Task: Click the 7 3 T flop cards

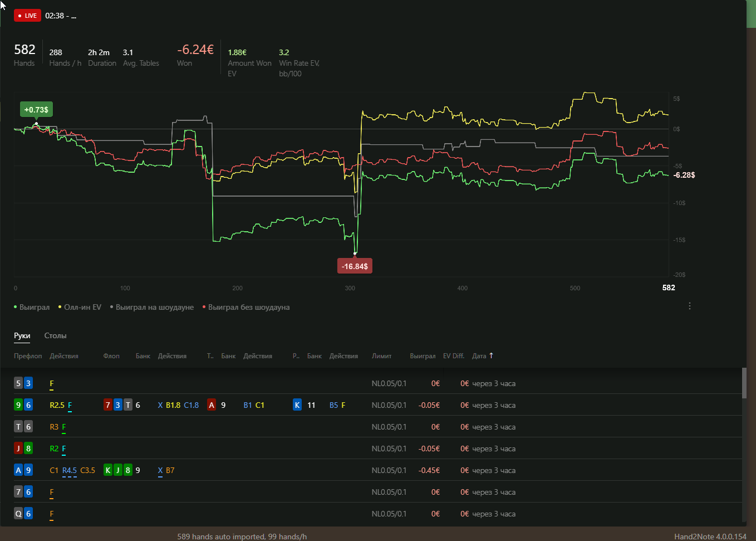Action: (118, 405)
